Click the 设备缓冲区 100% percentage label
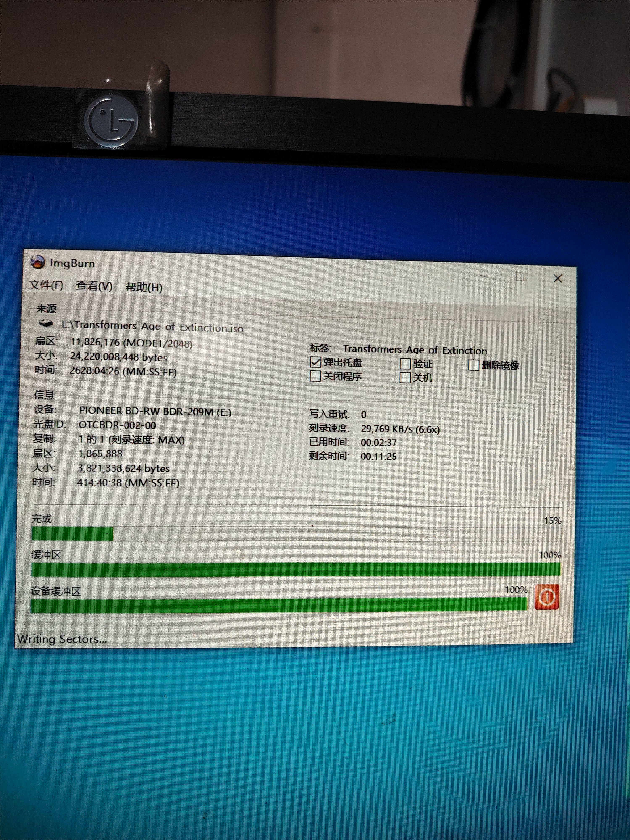The width and height of the screenshot is (630, 840). [x=516, y=590]
